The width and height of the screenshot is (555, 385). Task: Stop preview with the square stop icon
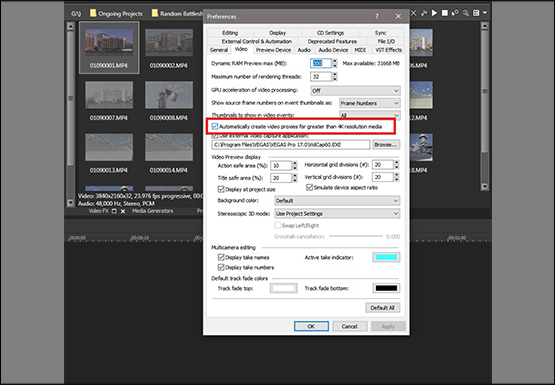(445, 13)
